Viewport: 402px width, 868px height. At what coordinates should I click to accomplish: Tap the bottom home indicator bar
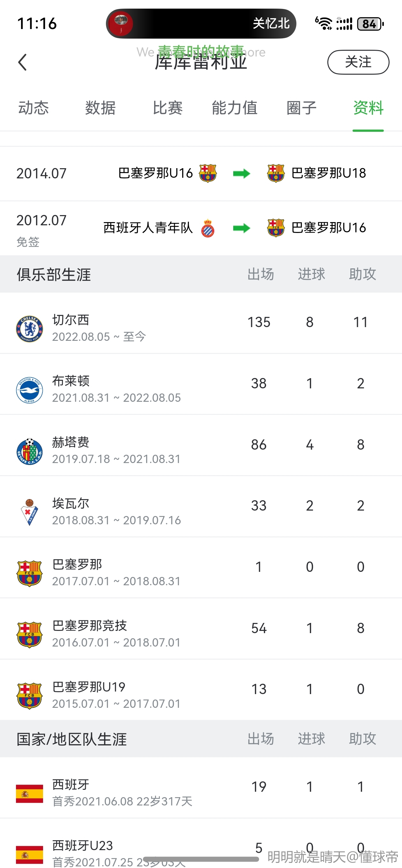pos(201,859)
